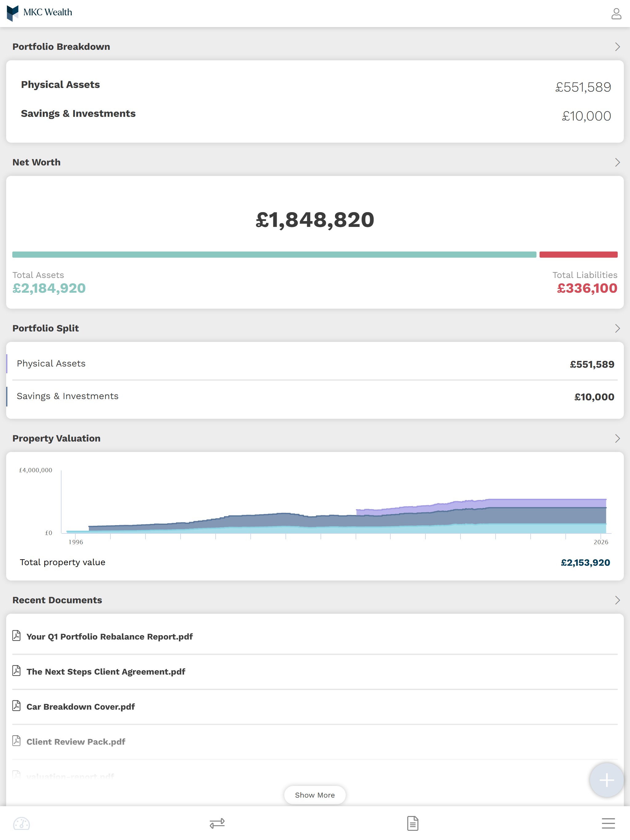This screenshot has height=840, width=630.
Task: Open Client Review Pack.pdf
Action: tap(76, 741)
